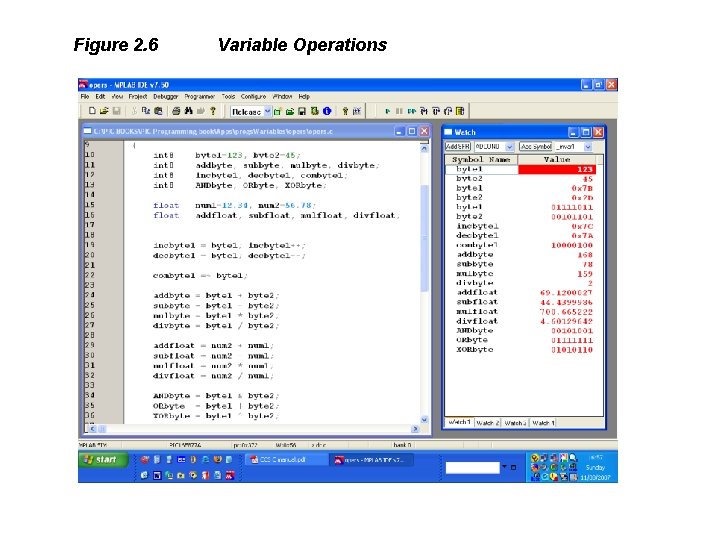
Task: Open the Help menu
Action: (304, 97)
